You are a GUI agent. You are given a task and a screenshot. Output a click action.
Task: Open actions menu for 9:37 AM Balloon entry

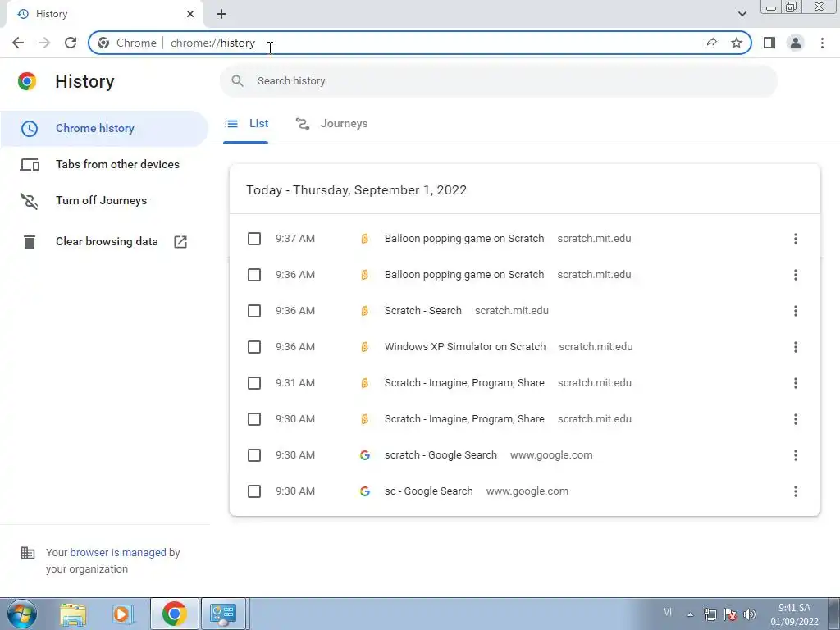point(796,239)
